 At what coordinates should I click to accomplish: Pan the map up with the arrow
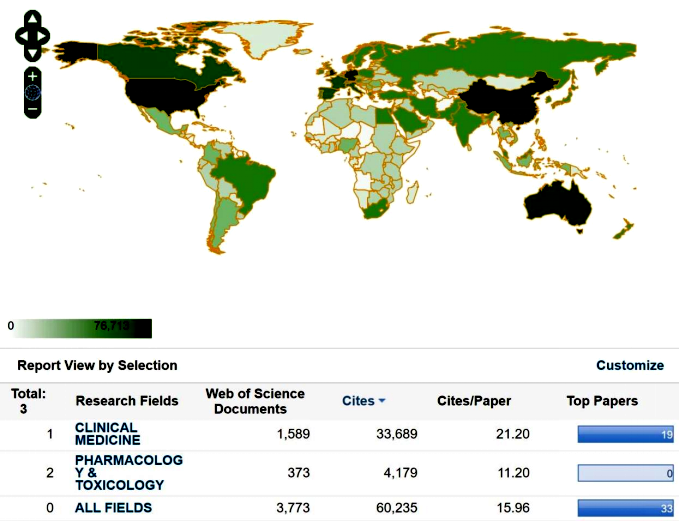click(x=32, y=19)
